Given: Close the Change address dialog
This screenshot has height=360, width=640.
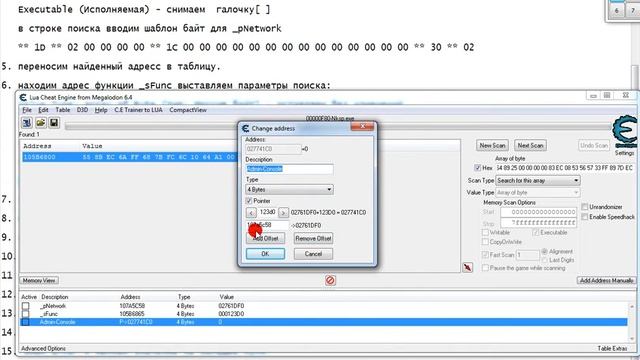Looking at the screenshot, I should pos(362,127).
